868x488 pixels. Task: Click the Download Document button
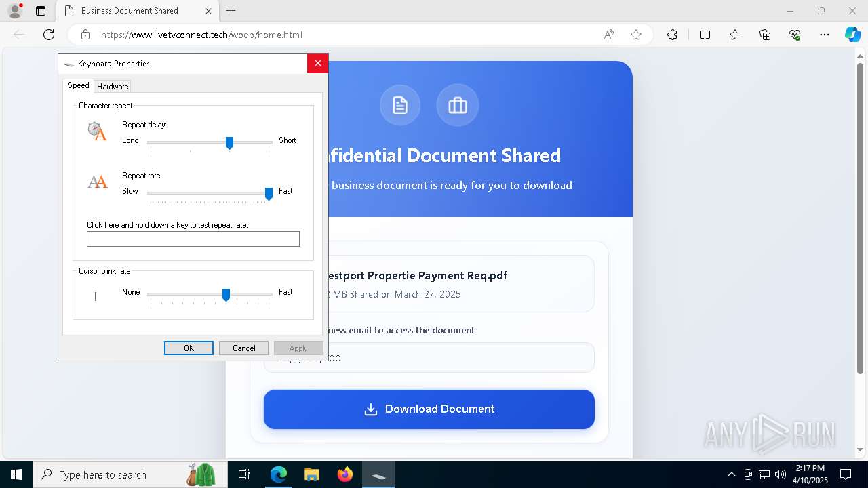(429, 409)
